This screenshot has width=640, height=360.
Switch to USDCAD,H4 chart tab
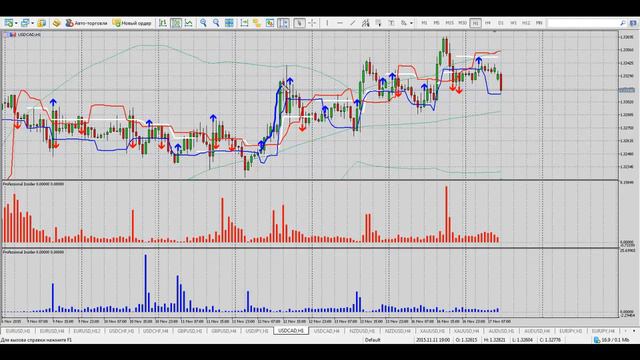(x=327, y=331)
